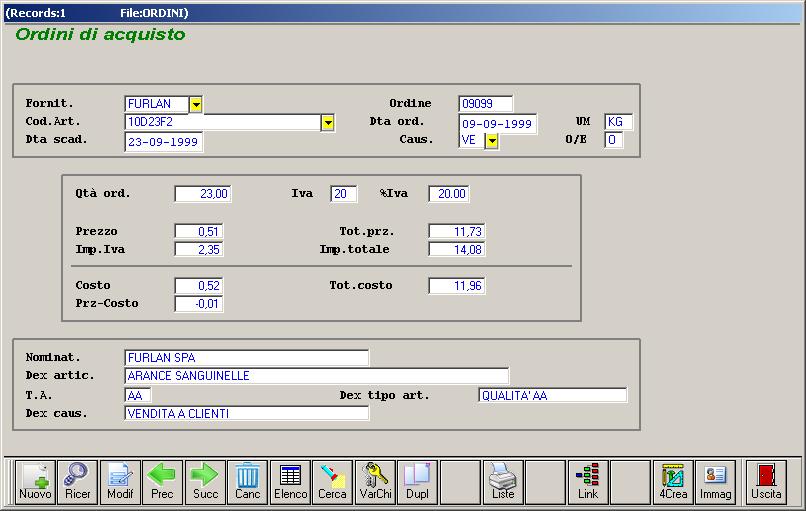
Task: Click the '(Records:1' title bar text
Action: pyautogui.click(x=35, y=13)
